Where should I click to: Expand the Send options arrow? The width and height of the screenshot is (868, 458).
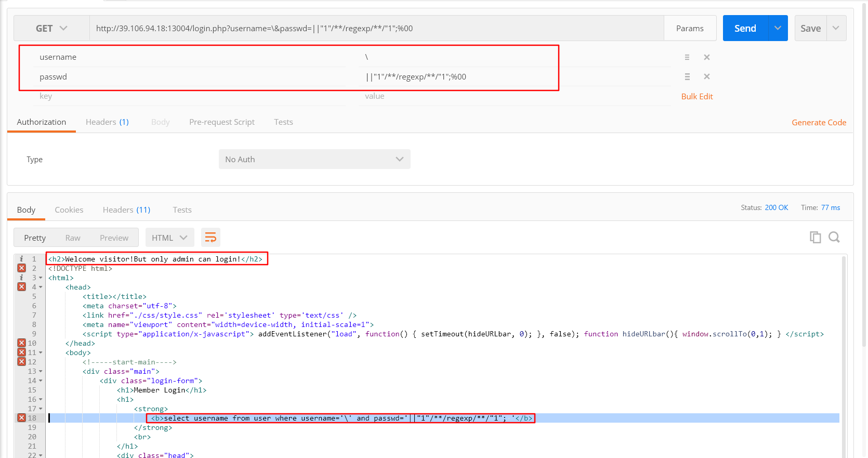point(778,28)
